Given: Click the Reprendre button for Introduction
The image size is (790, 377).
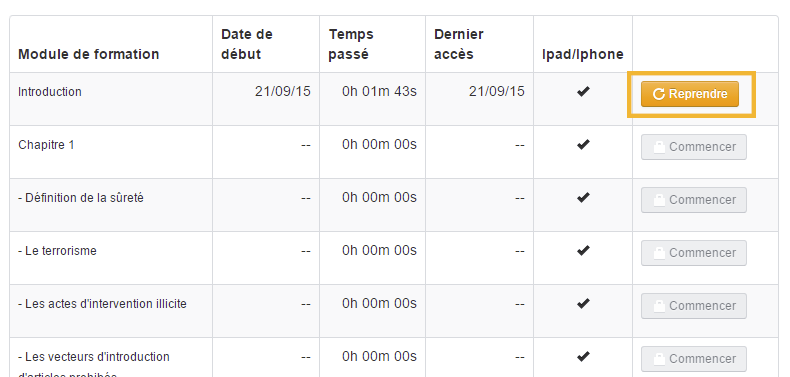Looking at the screenshot, I should tap(690, 94).
